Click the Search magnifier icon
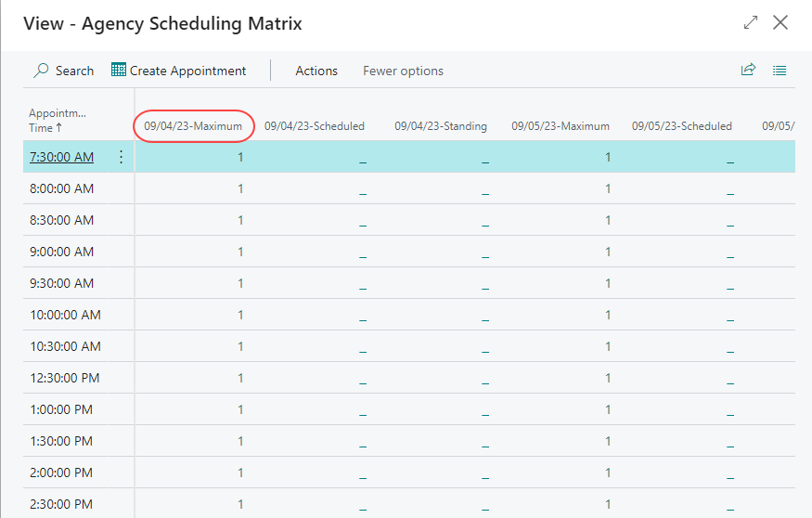The image size is (812, 518). click(41, 71)
